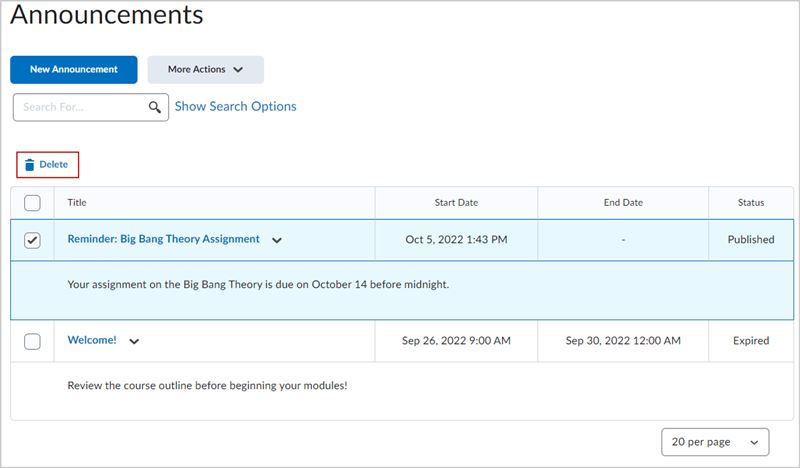This screenshot has width=800, height=468.
Task: Click the magnifying glass search icon
Action: point(155,107)
